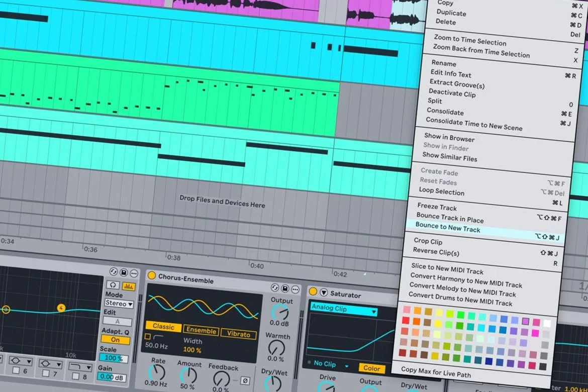Open the EQ device three-dot options icon
The image size is (588, 392).
pyautogui.click(x=134, y=273)
